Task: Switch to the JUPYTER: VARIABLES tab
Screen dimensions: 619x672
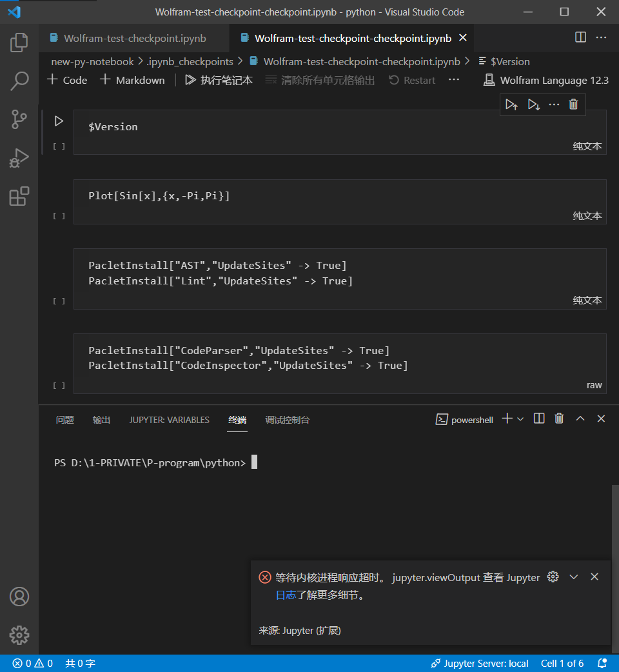Action: [x=170, y=419]
